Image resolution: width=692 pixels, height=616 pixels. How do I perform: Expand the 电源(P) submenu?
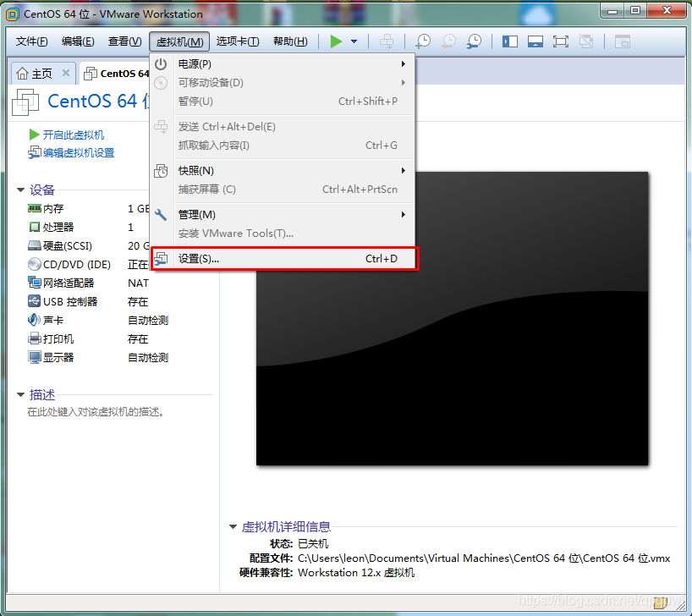[x=283, y=64]
